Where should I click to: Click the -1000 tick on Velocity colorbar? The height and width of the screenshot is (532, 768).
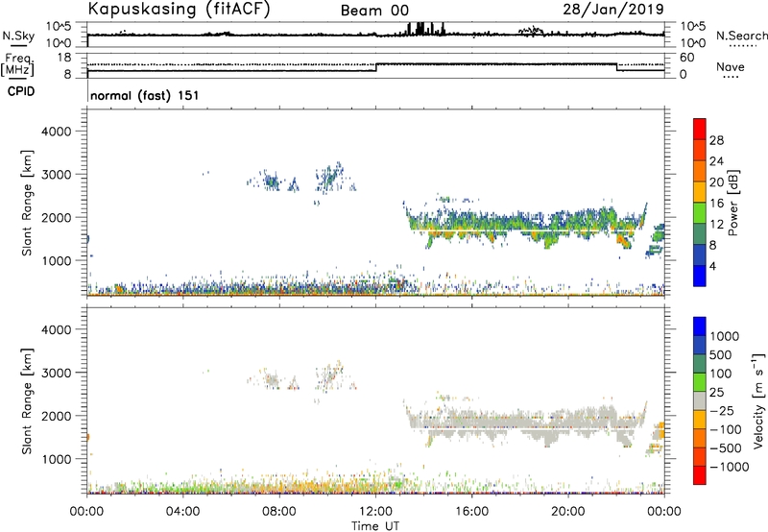coord(729,467)
